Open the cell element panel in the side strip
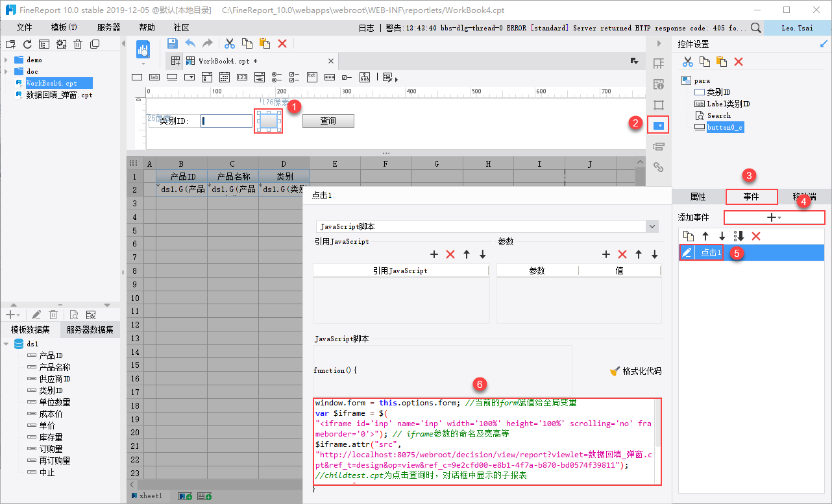The width and height of the screenshot is (832, 504). pyautogui.click(x=659, y=64)
